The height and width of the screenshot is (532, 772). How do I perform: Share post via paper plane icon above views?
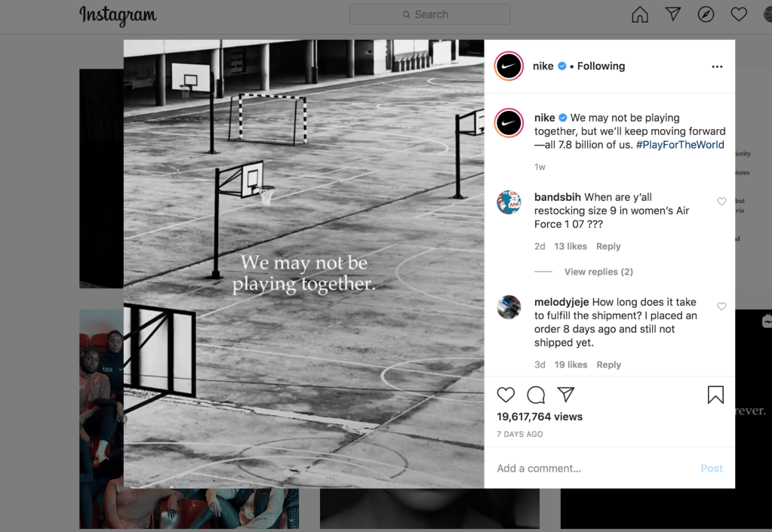[566, 394]
